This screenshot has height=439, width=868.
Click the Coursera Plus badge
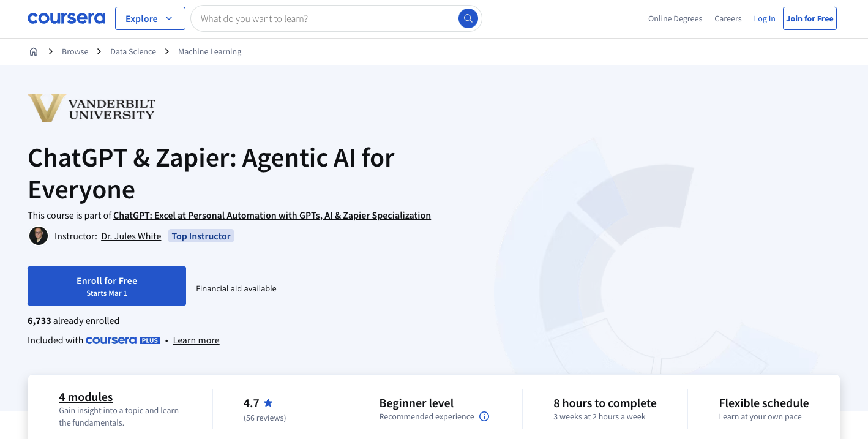click(122, 340)
